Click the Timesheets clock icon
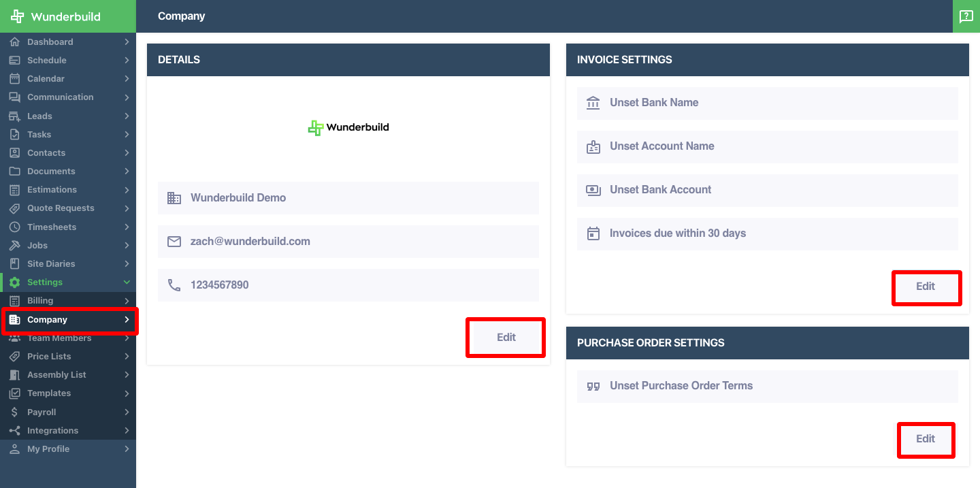Screen dimensions: 980x488 tap(14, 227)
